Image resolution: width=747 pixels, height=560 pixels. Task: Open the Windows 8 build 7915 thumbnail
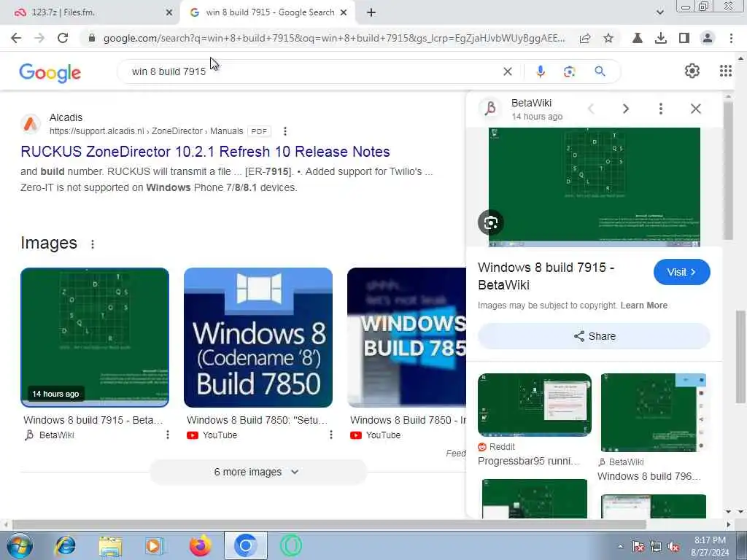(95, 337)
